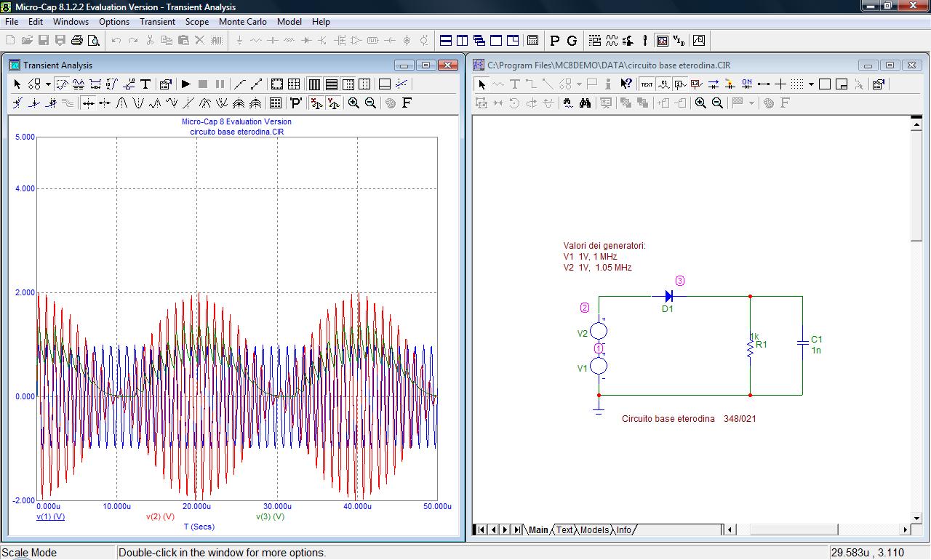
Task: Click the bold F font icon in analysis toolbar
Action: click(x=407, y=103)
